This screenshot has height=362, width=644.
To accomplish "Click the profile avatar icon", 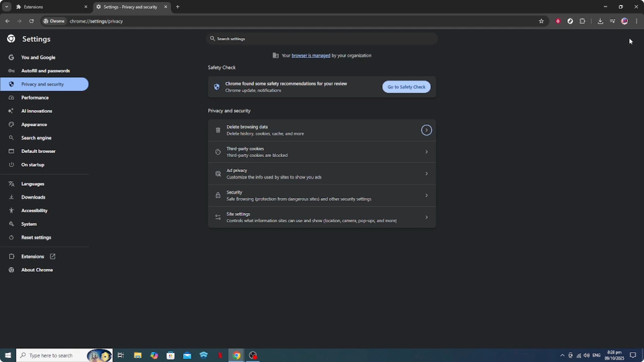I will (x=624, y=21).
